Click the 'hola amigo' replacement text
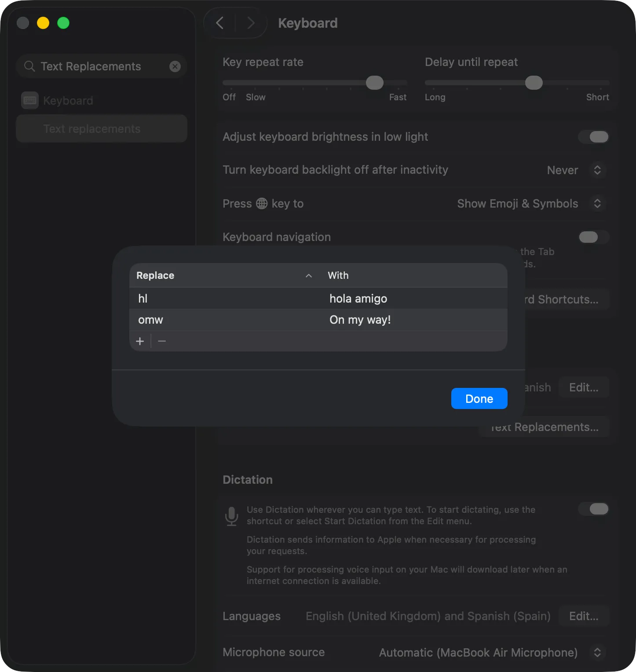Image resolution: width=636 pixels, height=672 pixels. pos(358,299)
